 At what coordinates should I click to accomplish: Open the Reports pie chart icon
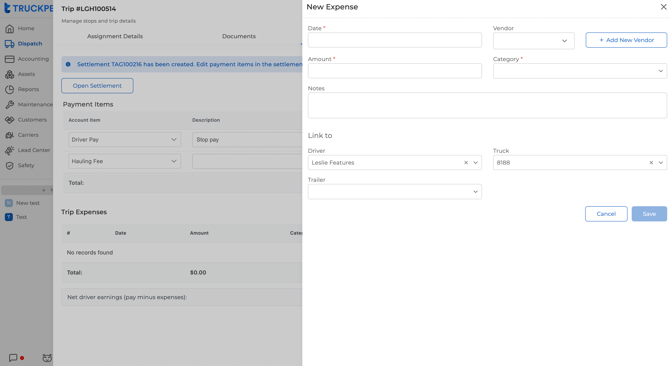coord(9,89)
